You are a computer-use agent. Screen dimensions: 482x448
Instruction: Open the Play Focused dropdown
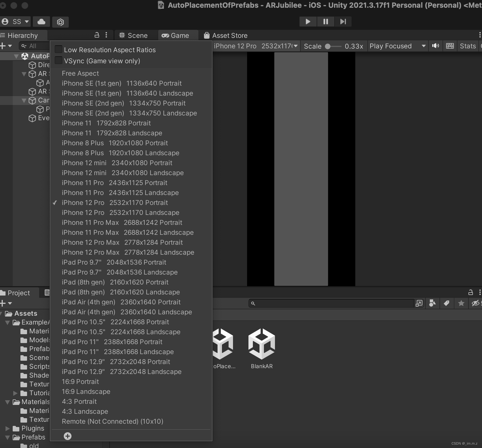(x=398, y=46)
